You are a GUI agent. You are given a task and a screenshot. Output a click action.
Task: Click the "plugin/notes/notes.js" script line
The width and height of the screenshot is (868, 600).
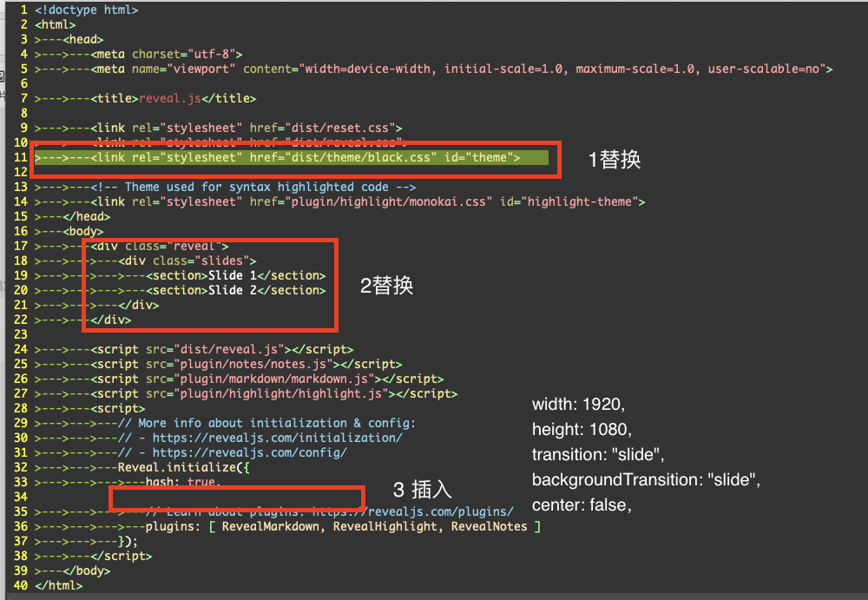pyautogui.click(x=247, y=365)
